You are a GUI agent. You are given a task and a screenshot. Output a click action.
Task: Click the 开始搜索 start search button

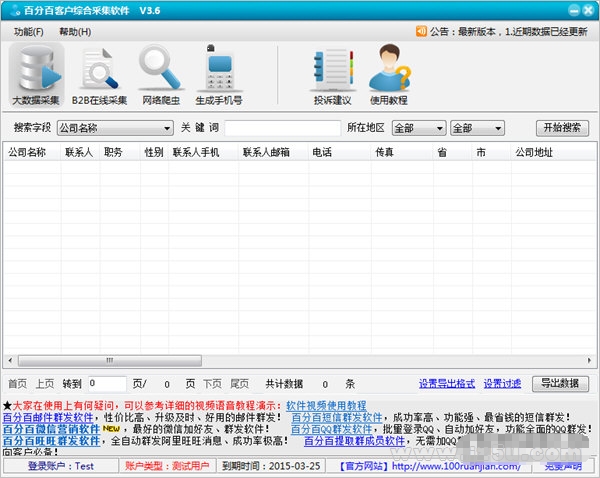click(562, 127)
